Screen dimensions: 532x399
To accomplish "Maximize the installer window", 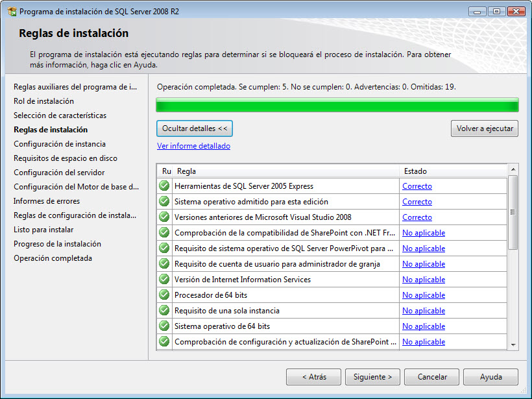I will [x=496, y=12].
